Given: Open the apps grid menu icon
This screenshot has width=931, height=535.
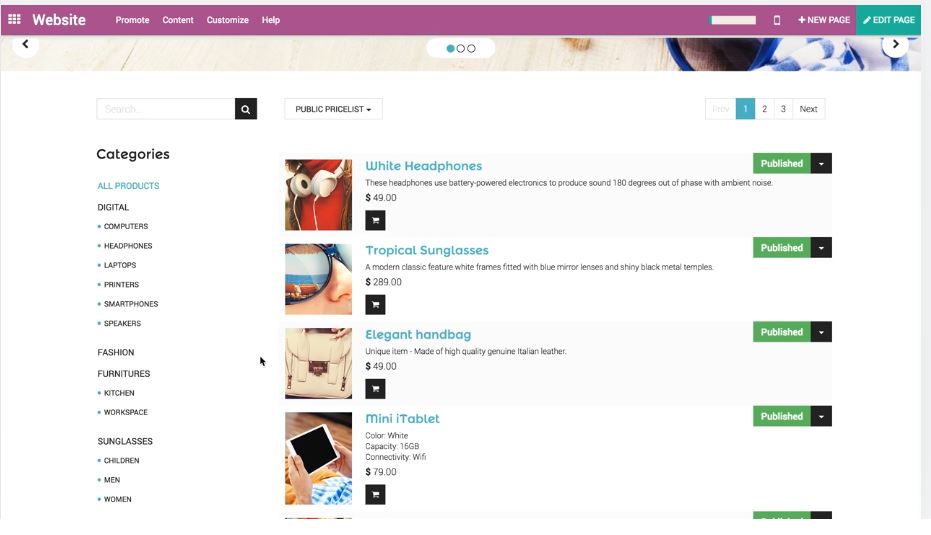Looking at the screenshot, I should pos(14,19).
